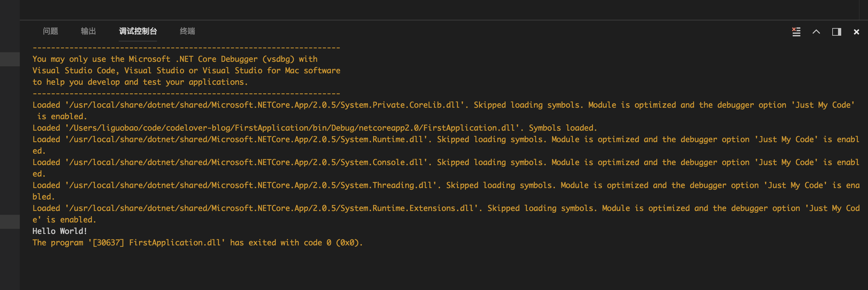Click the 'You may only use' vsdbg notice
868x290 pixels.
[x=175, y=59]
